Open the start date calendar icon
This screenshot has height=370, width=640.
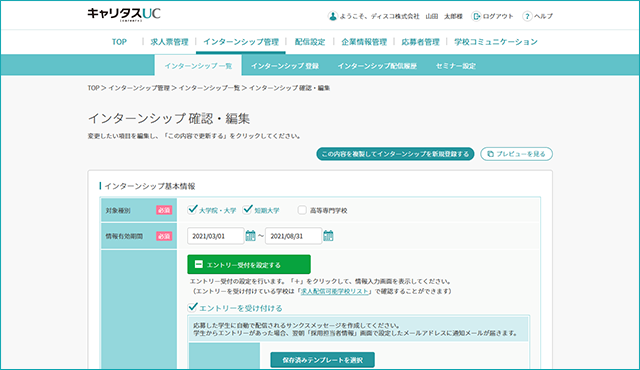point(250,235)
